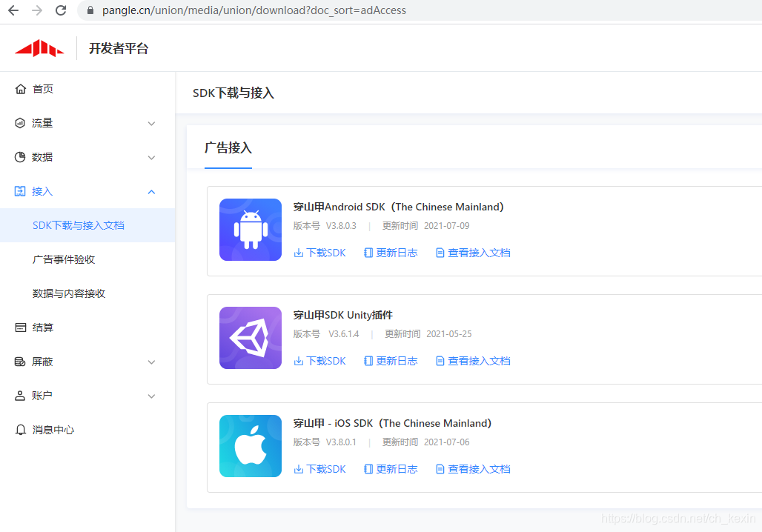
Task: Click Android SDK 查看接入文档 document icon
Action: 440,253
